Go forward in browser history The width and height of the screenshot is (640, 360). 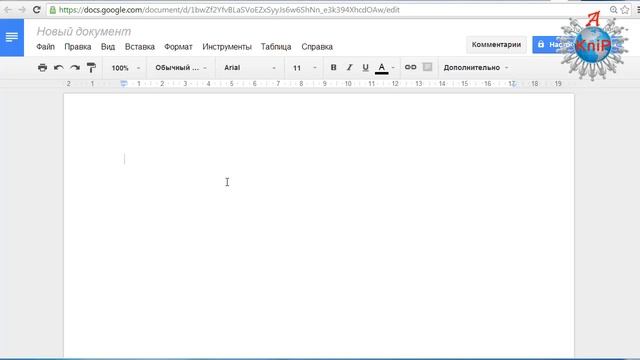(22, 9)
